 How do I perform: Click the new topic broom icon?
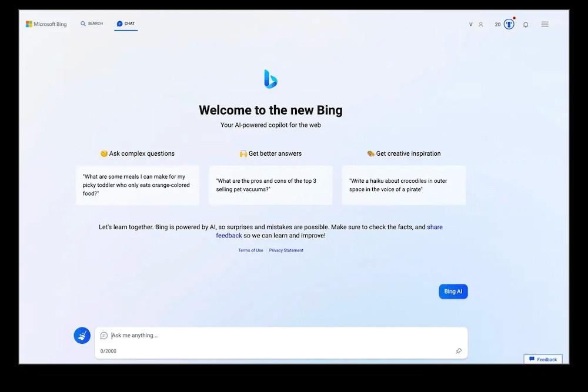tap(82, 336)
